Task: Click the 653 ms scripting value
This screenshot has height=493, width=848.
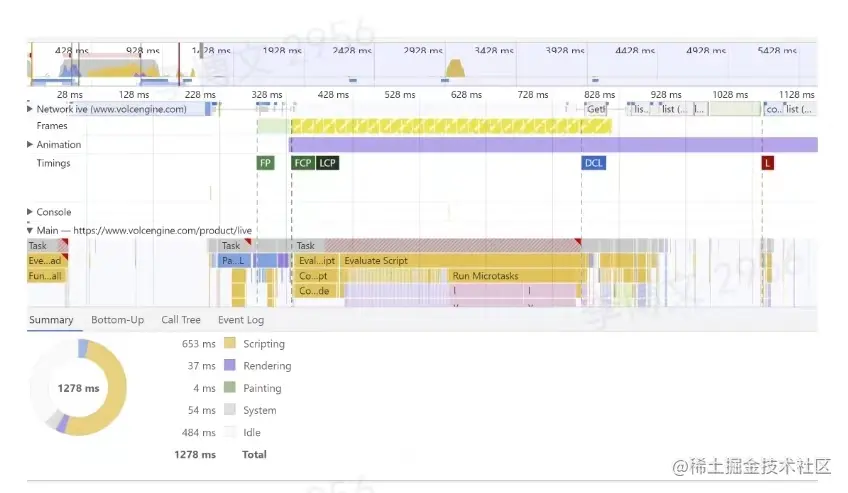Action: coord(198,344)
